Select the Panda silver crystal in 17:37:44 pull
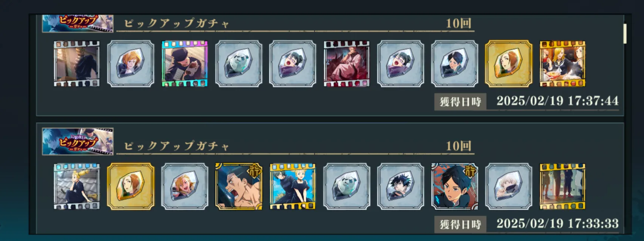The width and height of the screenshot is (644, 241). [x=239, y=64]
